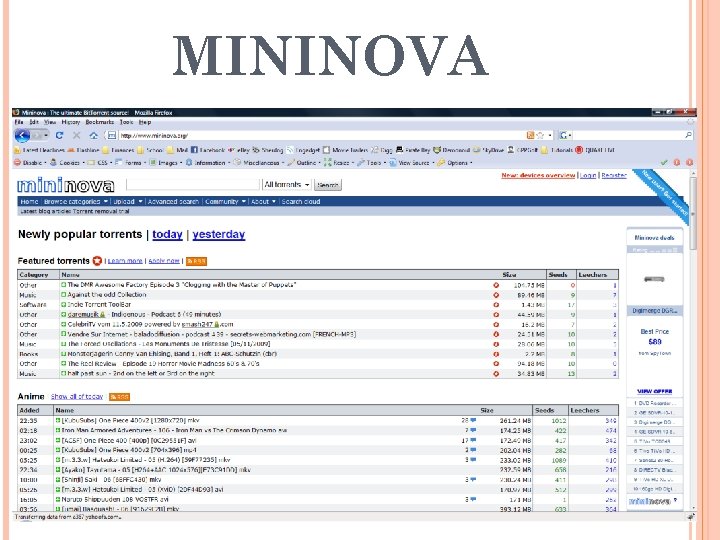Show yesterday's popular torrents

point(219,234)
